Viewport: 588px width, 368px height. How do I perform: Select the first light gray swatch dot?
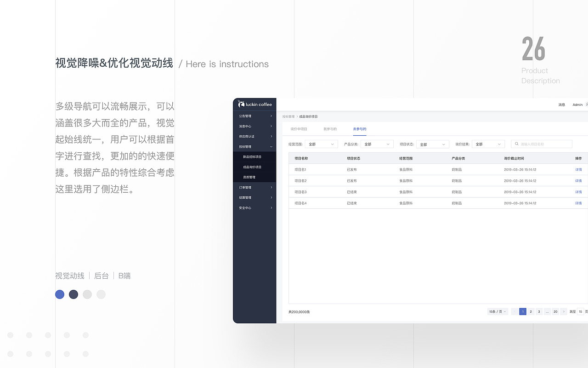(87, 294)
